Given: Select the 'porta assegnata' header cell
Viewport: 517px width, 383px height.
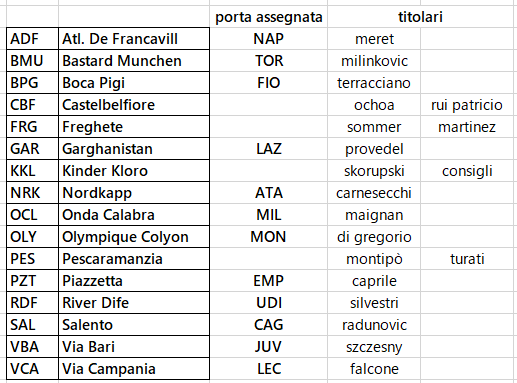Looking at the screenshot, I should click(268, 17).
